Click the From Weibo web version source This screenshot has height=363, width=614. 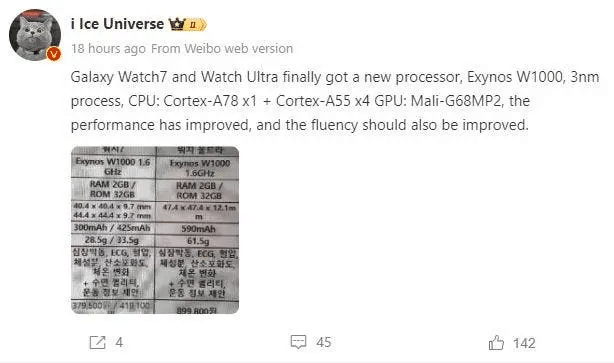pos(222,49)
